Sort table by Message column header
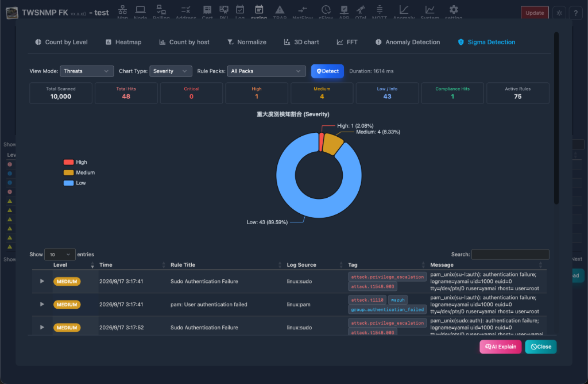 (486, 265)
